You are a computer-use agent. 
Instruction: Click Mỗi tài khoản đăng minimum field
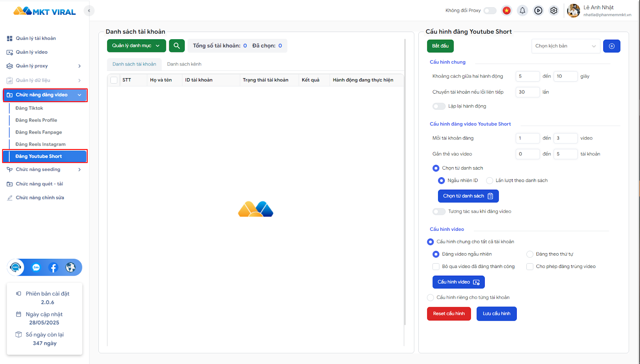[528, 138]
